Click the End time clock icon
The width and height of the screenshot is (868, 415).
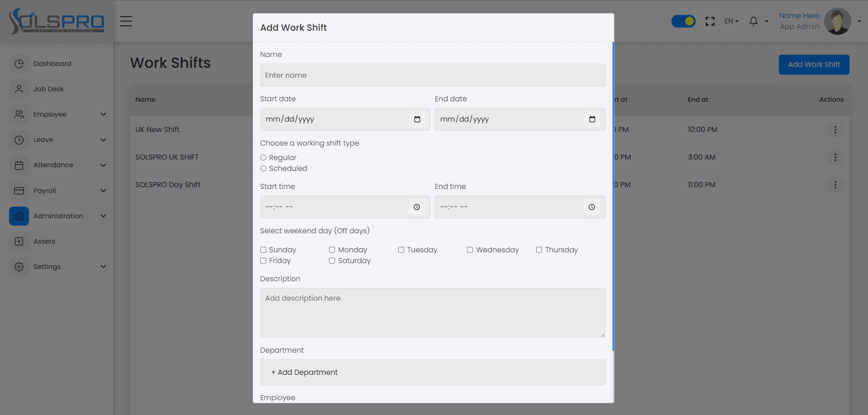tap(592, 207)
